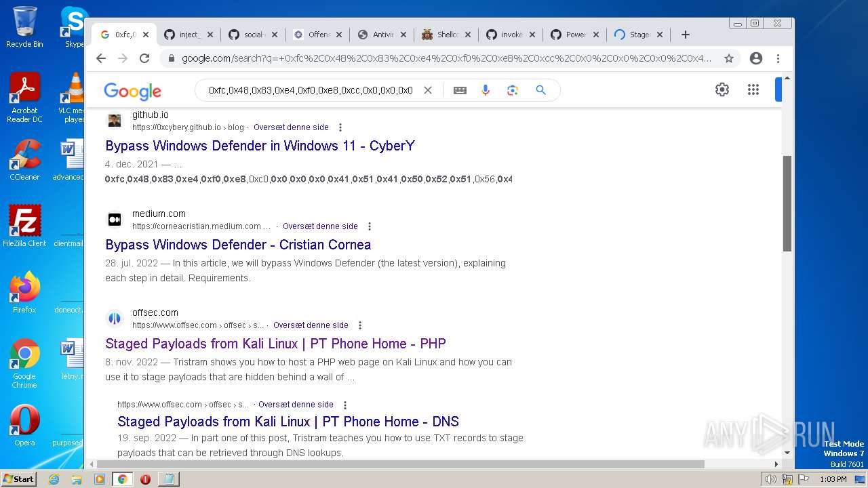Open Google quick settings gear

pyautogui.click(x=722, y=89)
